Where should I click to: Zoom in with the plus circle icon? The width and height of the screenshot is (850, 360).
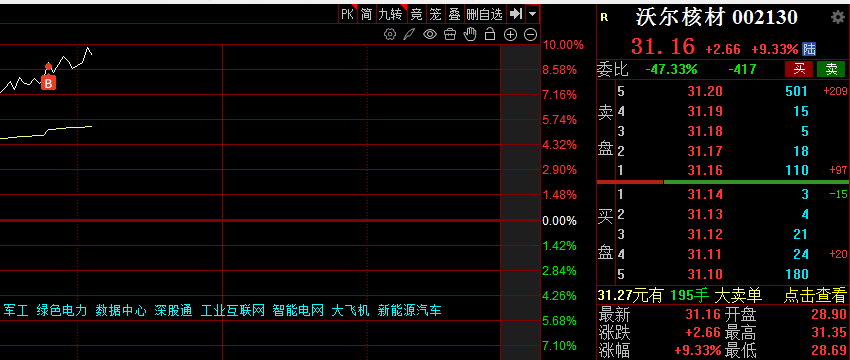pos(510,35)
